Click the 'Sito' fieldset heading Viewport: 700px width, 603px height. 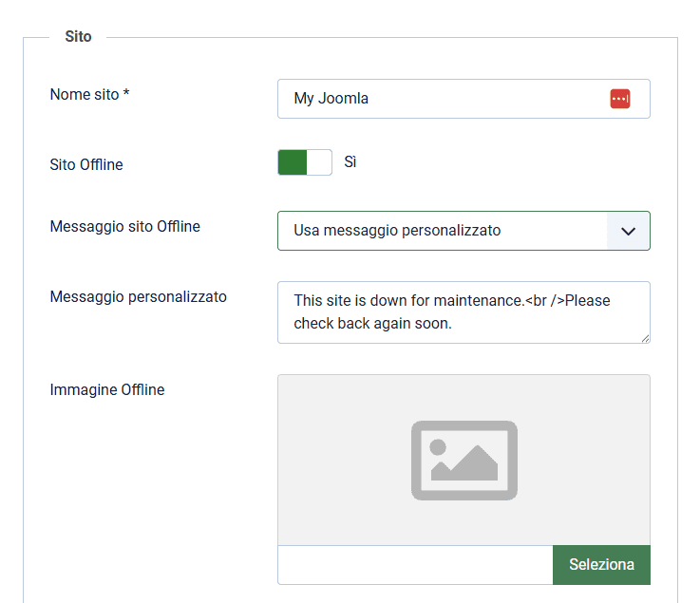point(78,37)
